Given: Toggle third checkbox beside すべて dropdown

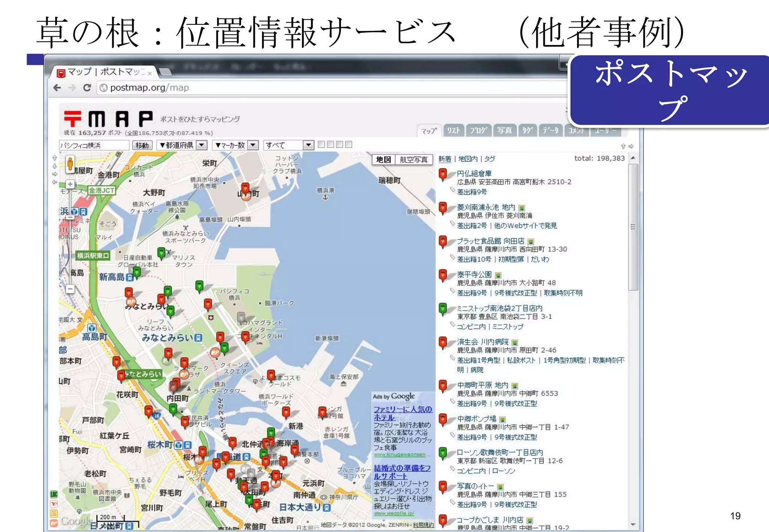Looking at the screenshot, I should [339, 144].
